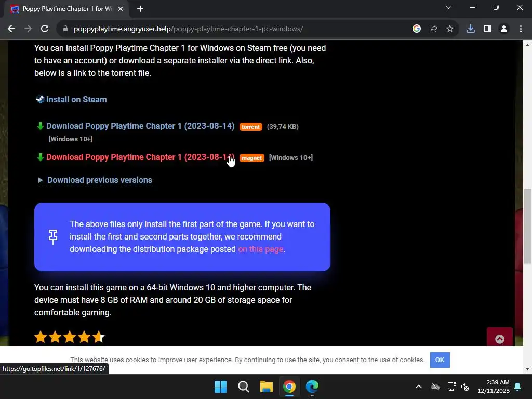Open Windows taskbar search
The height and width of the screenshot is (399, 532).
244,387
